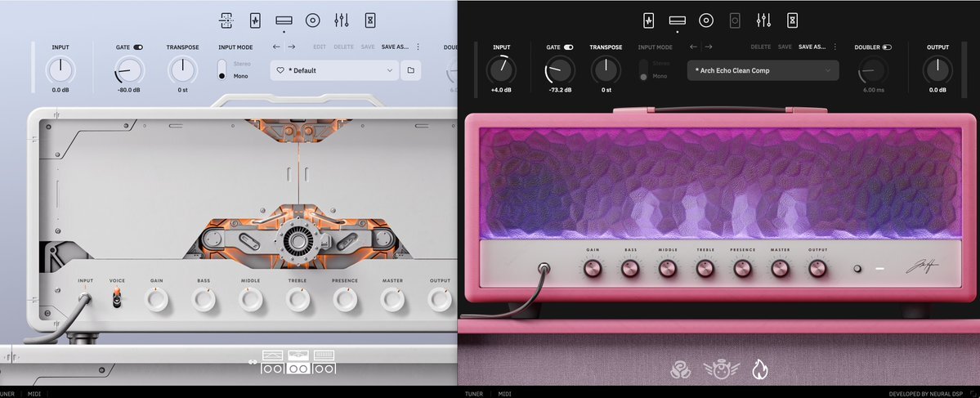This screenshot has height=398, width=980.
Task: Go to previous preset in right plugin
Action: tap(693, 47)
